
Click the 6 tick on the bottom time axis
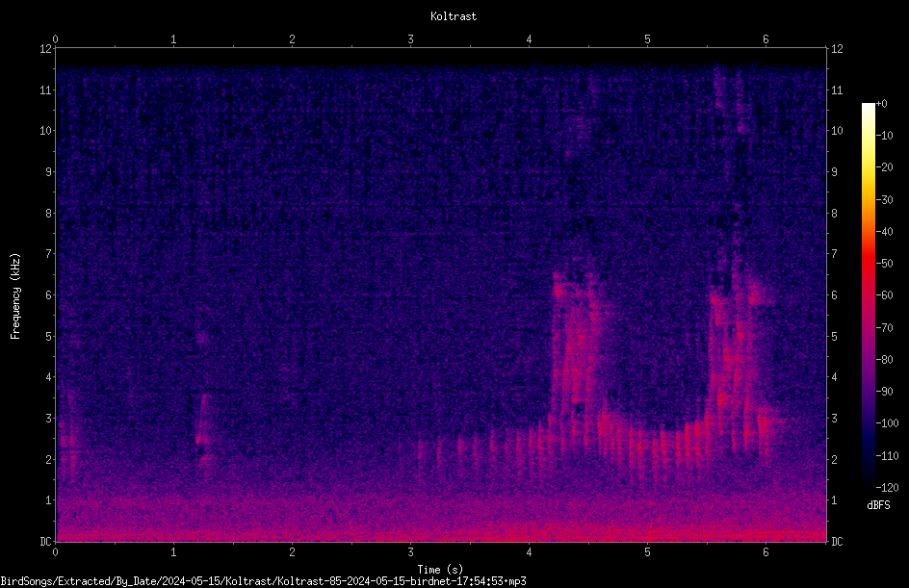[766, 552]
